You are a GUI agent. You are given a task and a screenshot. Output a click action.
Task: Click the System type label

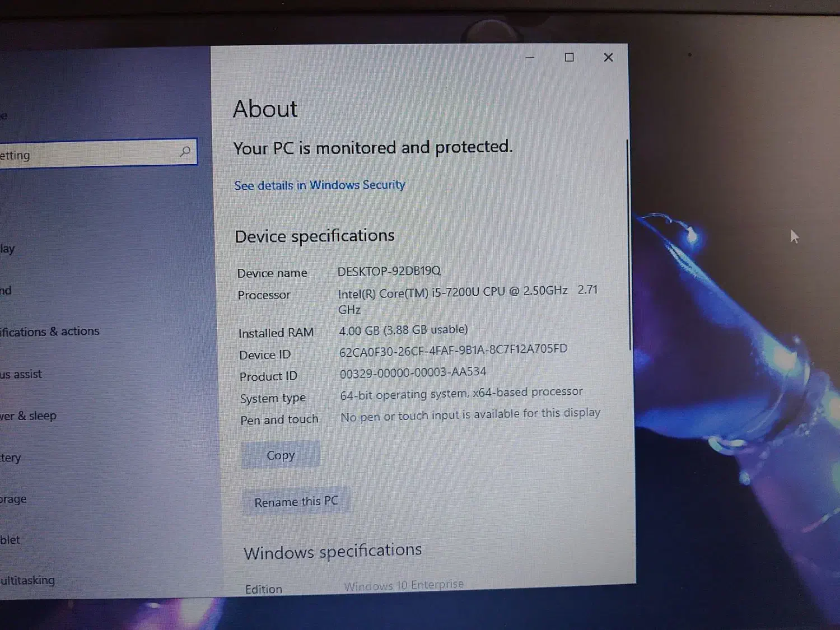click(x=273, y=398)
